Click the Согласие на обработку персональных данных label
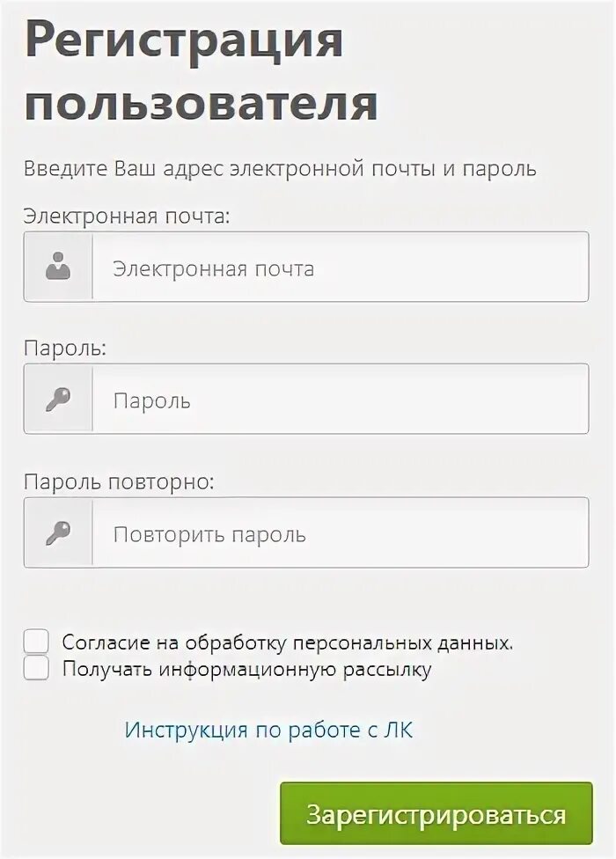The height and width of the screenshot is (859, 616). tap(287, 642)
